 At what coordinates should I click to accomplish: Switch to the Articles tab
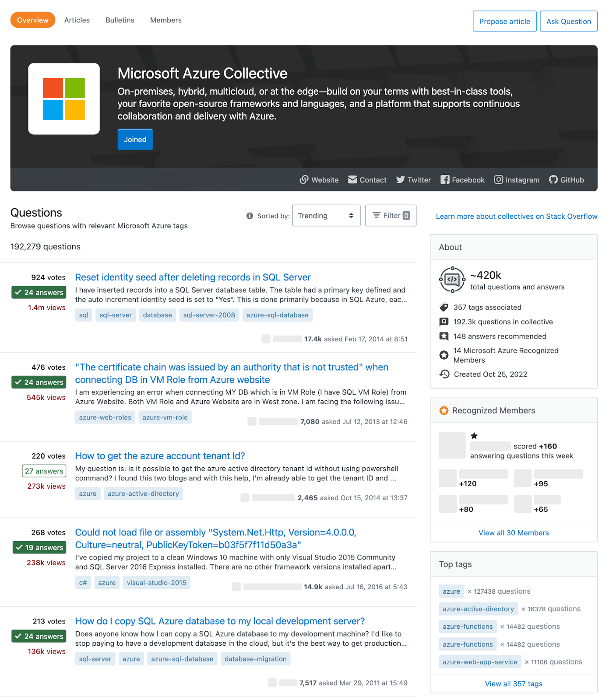77,20
